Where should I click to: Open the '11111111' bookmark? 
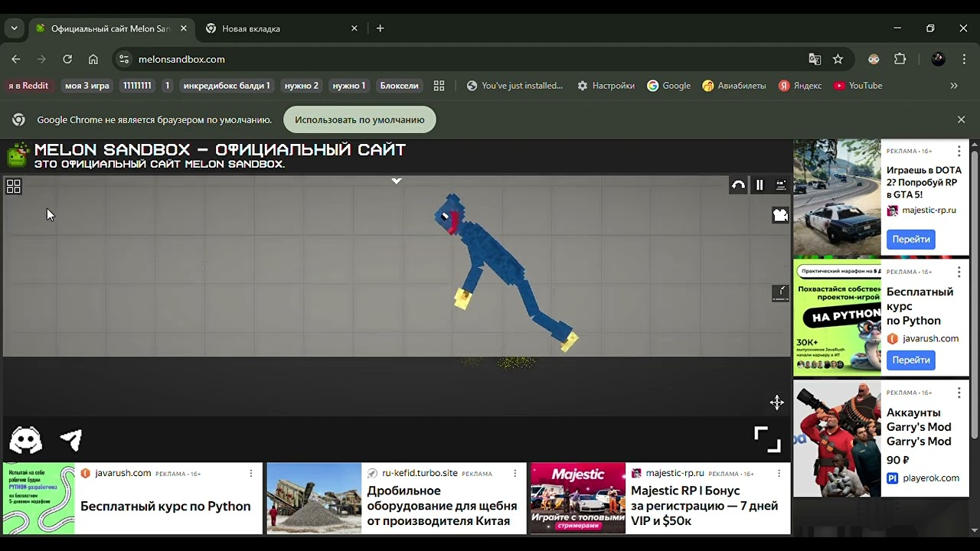pyautogui.click(x=137, y=86)
